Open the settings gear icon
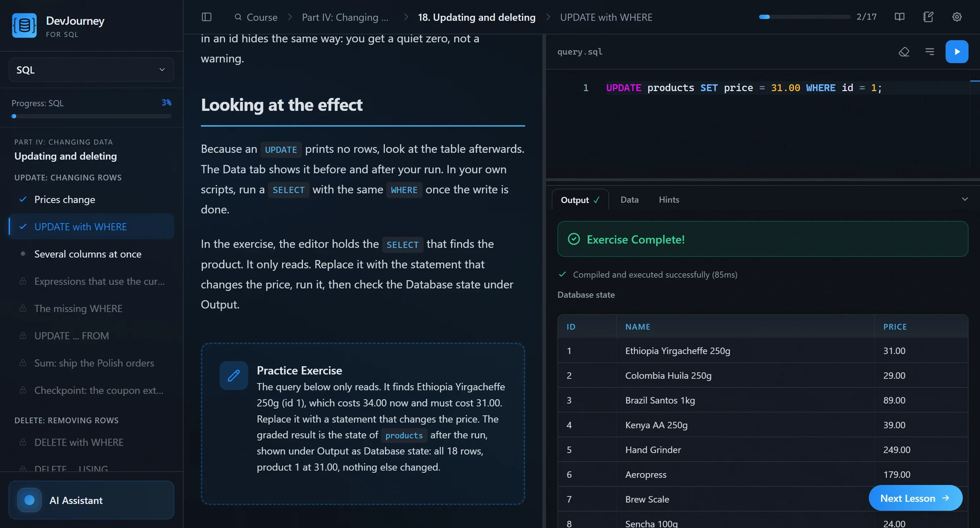This screenshot has width=980, height=528. click(957, 17)
